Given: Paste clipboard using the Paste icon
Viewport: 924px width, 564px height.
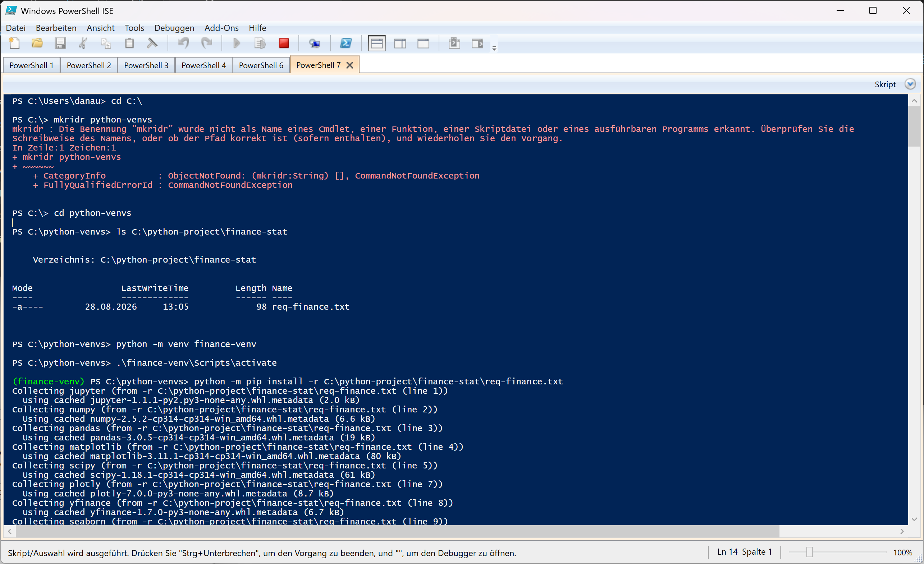Looking at the screenshot, I should [129, 43].
